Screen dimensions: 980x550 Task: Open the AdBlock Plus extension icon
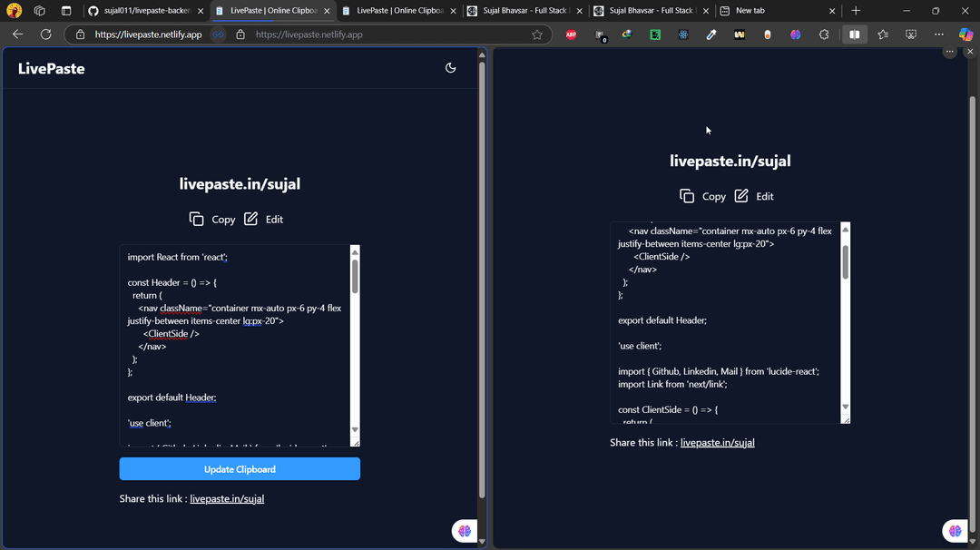(x=571, y=34)
